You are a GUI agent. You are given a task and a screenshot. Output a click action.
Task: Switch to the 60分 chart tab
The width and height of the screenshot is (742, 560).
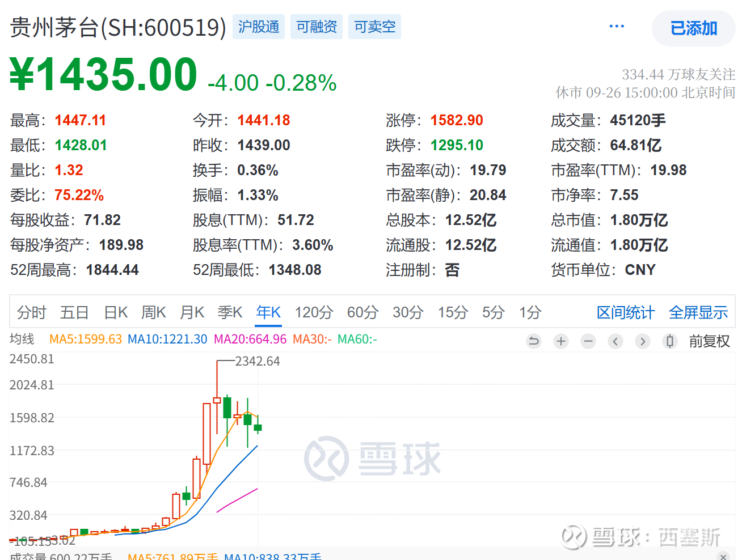pos(362,312)
